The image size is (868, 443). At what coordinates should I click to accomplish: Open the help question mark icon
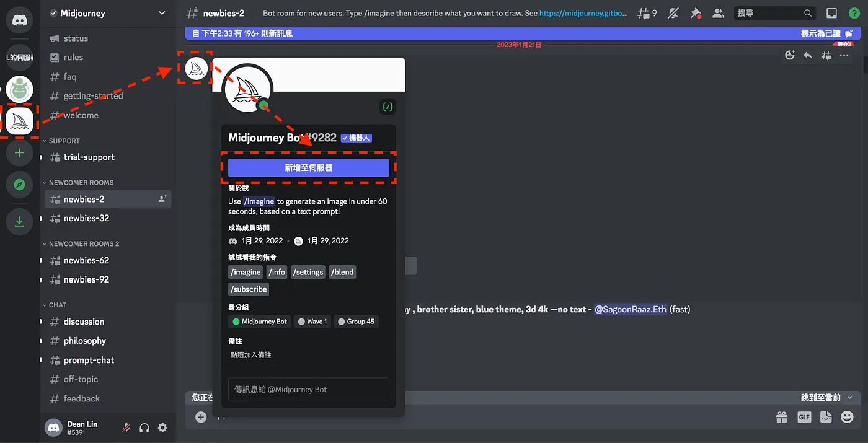pos(853,12)
